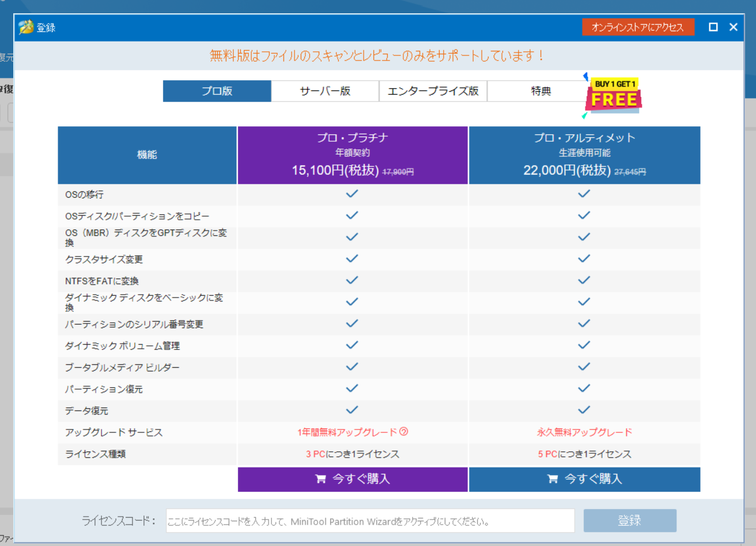Viewport: 756px width, 546px height.
Task: Switch to the エンタープライズ版 tab
Action: coord(433,91)
